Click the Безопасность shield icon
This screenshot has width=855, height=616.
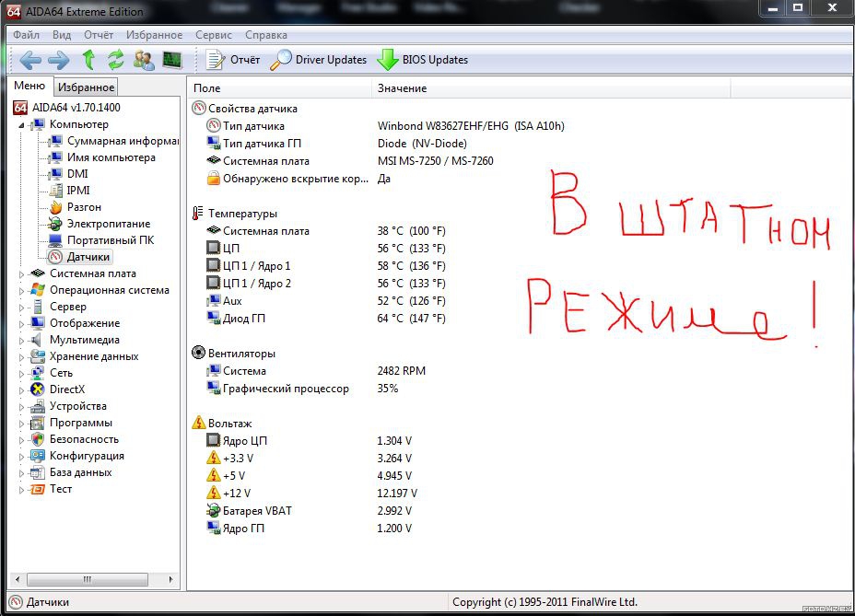(x=38, y=439)
